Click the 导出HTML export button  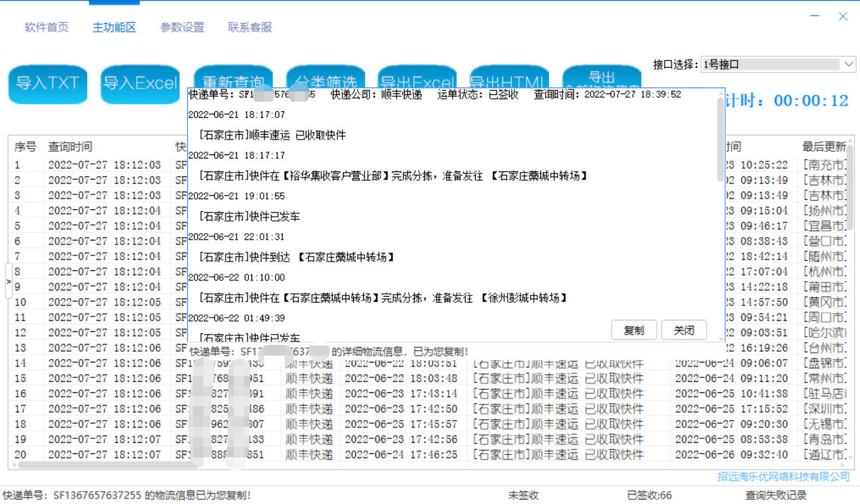coord(509,76)
